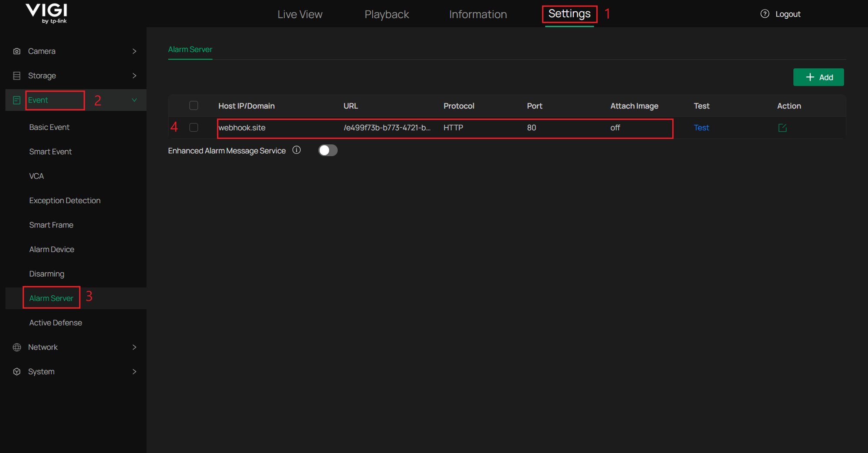Click the Network menu label

[43, 347]
